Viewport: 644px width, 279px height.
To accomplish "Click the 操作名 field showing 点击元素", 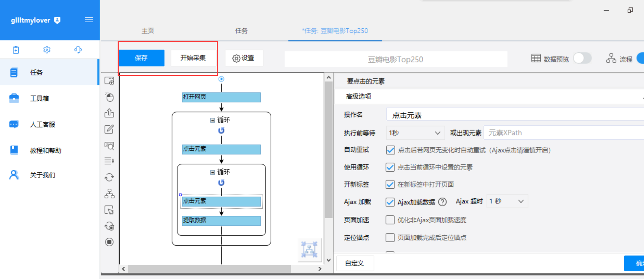I will tap(515, 115).
